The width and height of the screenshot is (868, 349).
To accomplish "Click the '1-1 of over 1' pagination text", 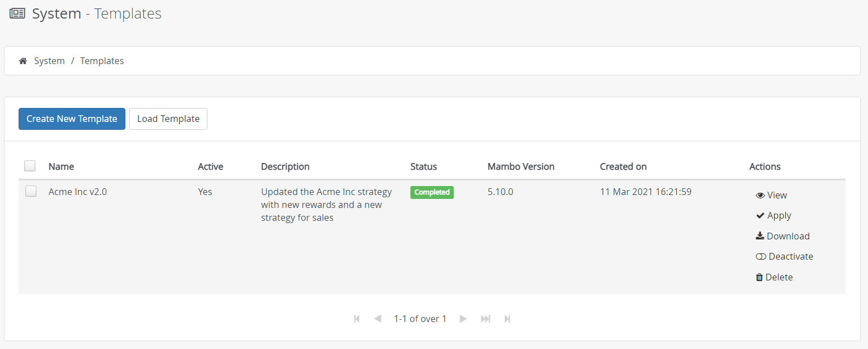I will 420,319.
